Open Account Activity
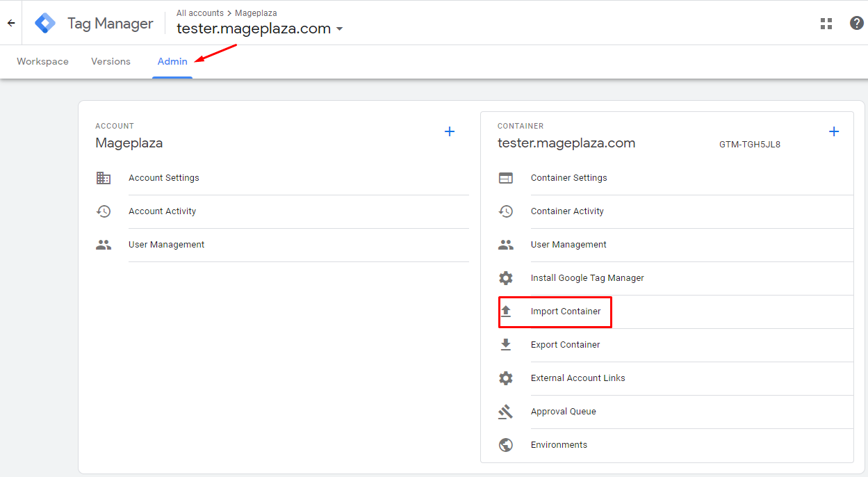868x477 pixels. 163,211
